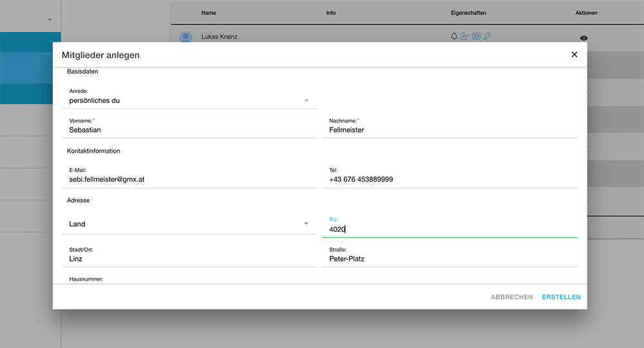Click the Hausnummer field label

(86, 279)
